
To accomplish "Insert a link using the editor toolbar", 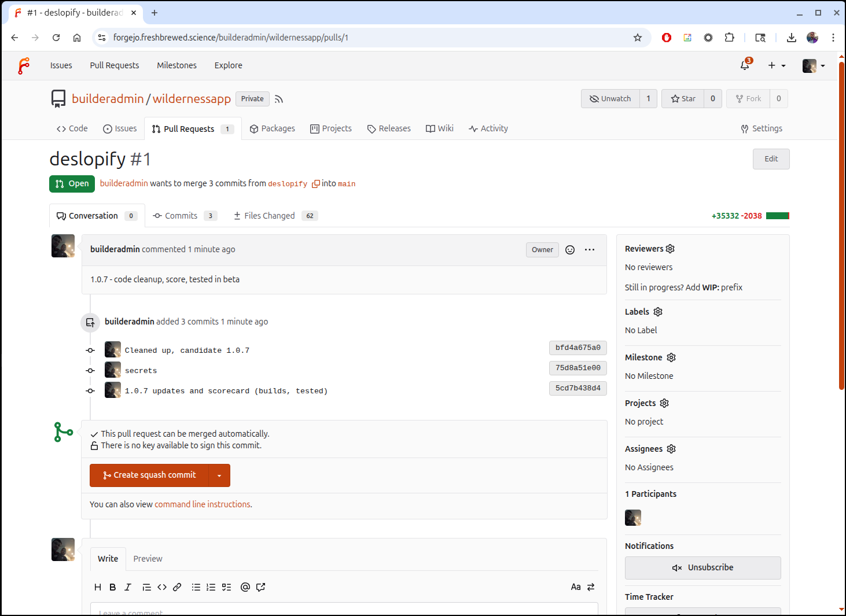I will pyautogui.click(x=177, y=587).
